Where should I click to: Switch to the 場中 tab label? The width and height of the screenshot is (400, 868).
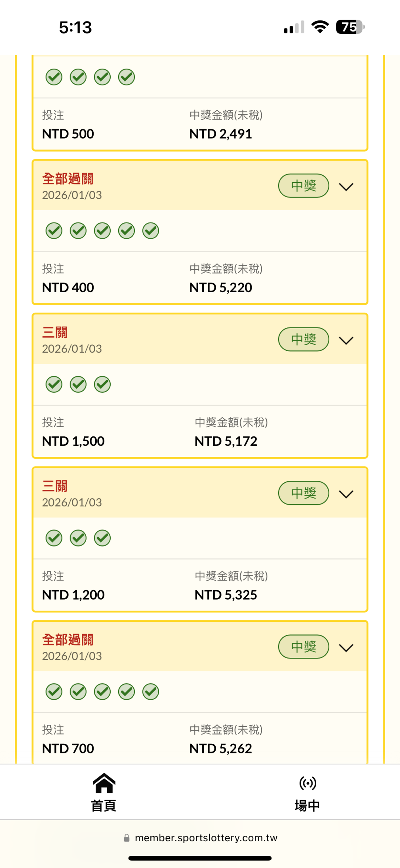pos(307,806)
